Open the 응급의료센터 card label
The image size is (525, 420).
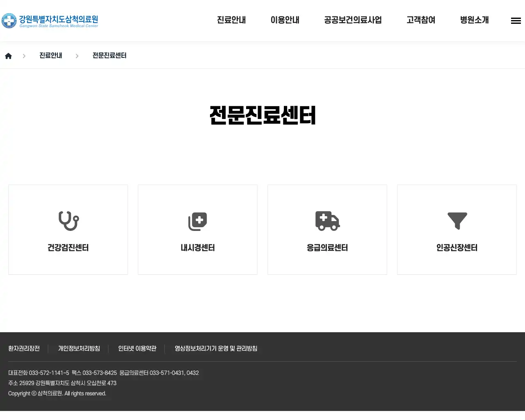pyautogui.click(x=327, y=248)
